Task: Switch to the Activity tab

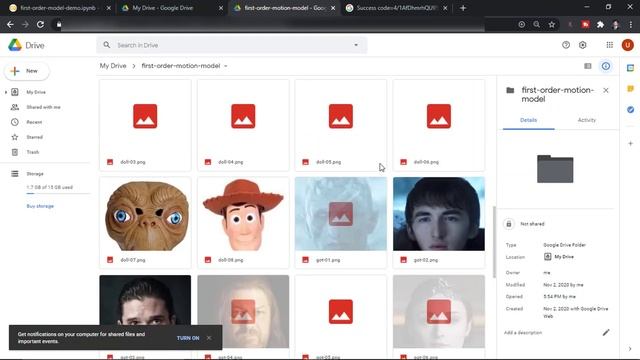Action: (x=587, y=120)
